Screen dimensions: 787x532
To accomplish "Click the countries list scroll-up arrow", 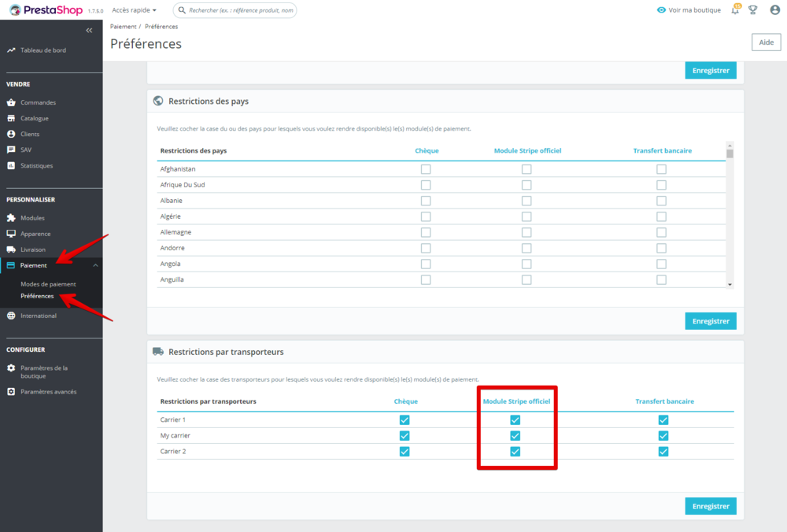I will click(730, 146).
